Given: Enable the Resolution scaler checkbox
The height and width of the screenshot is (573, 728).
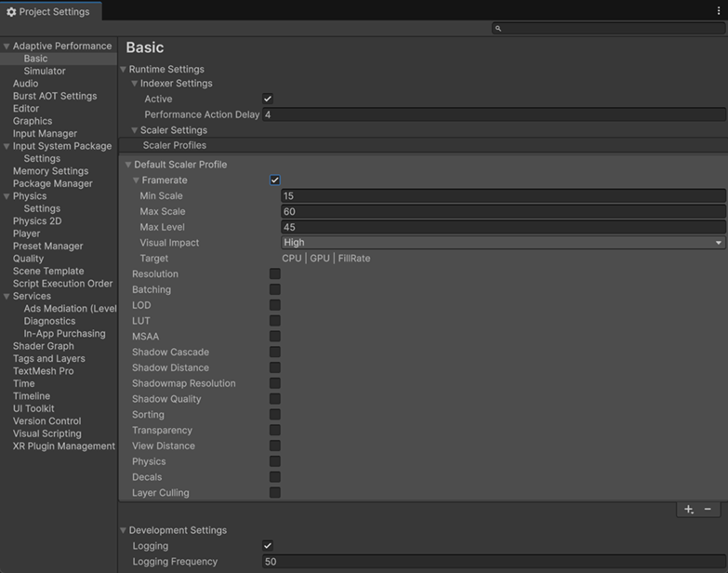Looking at the screenshot, I should coord(275,274).
